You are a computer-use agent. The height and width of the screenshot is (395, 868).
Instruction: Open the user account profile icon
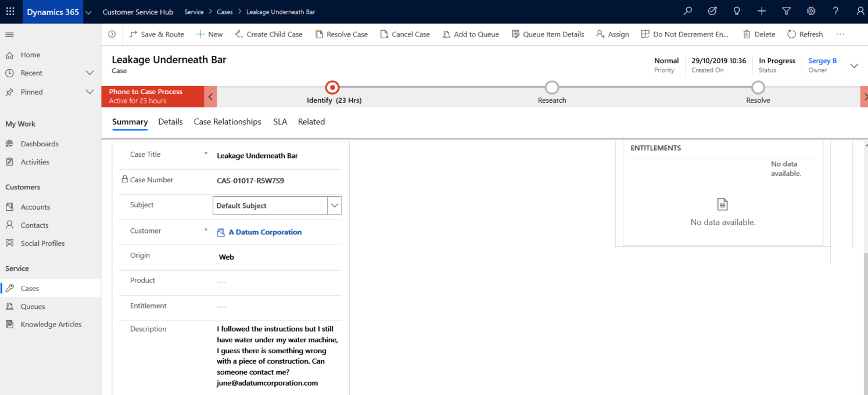click(860, 11)
